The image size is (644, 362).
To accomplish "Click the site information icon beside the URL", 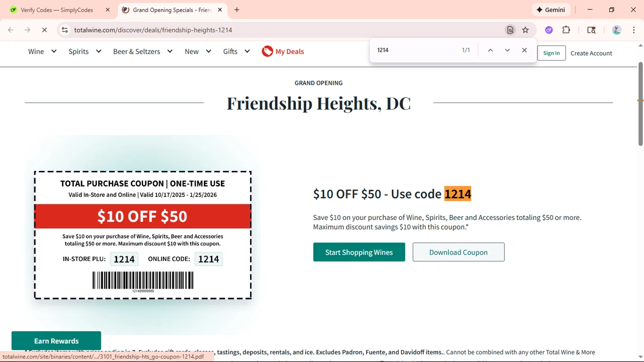I will [x=65, y=30].
